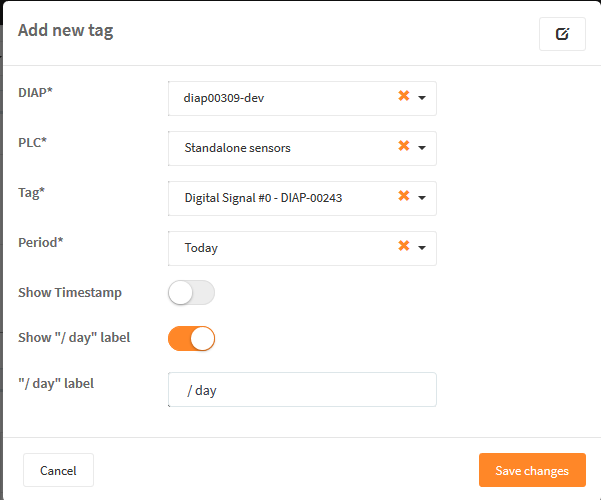Expand the DIAP dropdown arrow

[x=422, y=98]
